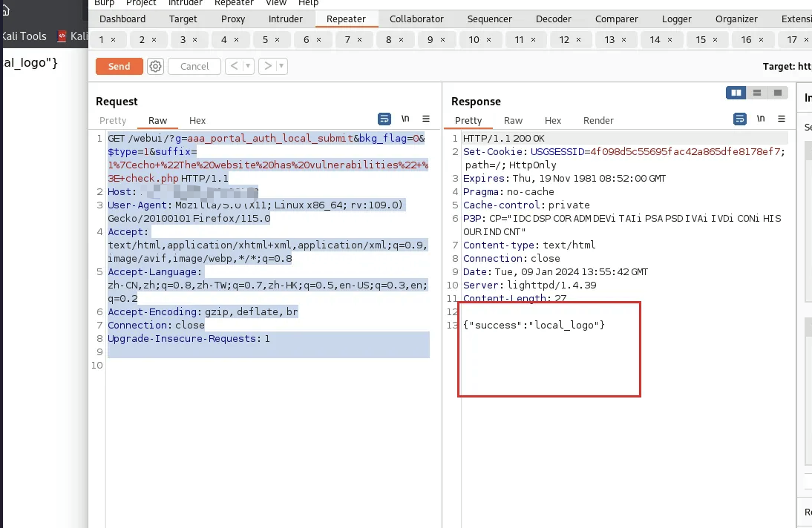Image resolution: width=812 pixels, height=528 pixels.
Task: Switch Request view to Raw
Action: 157,121
